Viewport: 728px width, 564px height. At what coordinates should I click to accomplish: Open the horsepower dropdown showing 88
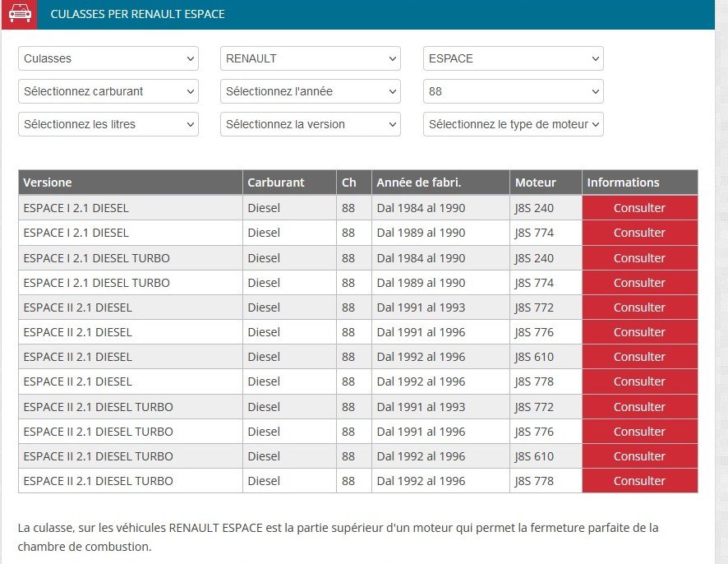pyautogui.click(x=513, y=91)
